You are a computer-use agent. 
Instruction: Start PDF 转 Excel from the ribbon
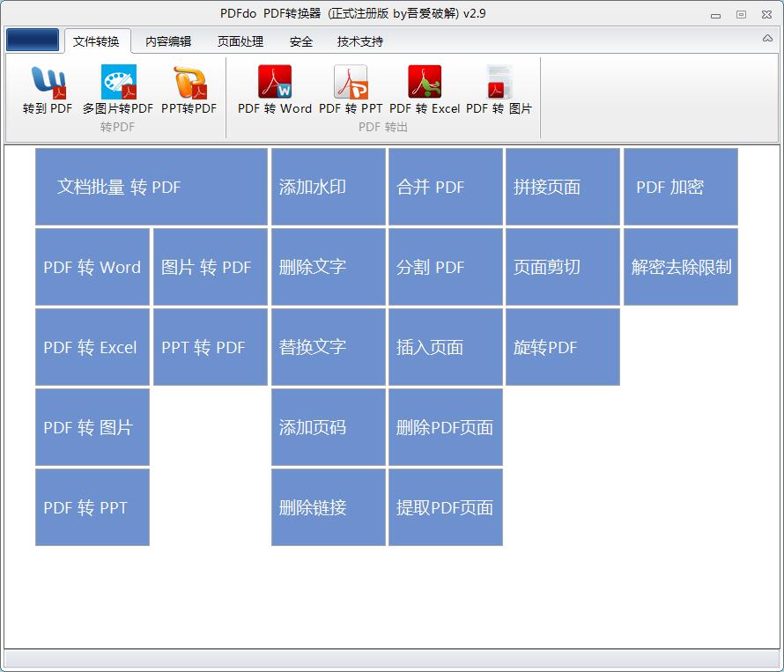[x=425, y=90]
